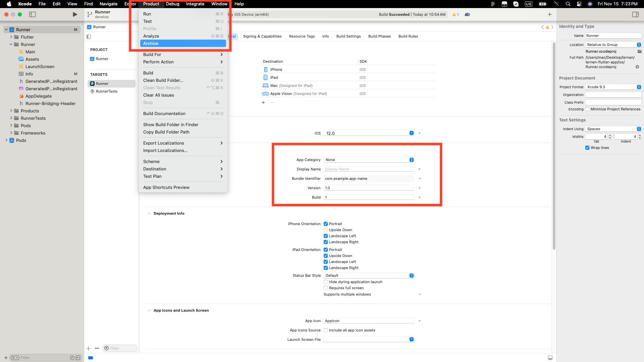The width and height of the screenshot is (644, 362).
Task: Click the Indent width stepper
Action: coord(640,137)
